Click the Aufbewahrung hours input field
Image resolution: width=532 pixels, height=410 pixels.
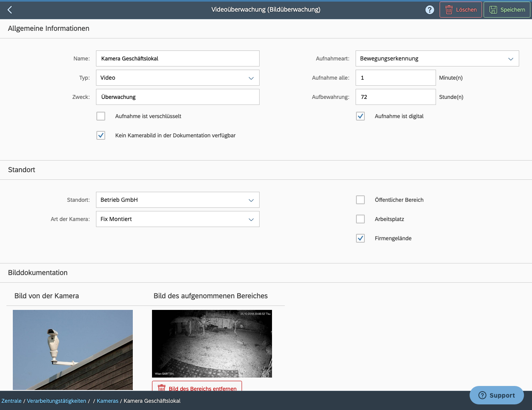click(395, 97)
